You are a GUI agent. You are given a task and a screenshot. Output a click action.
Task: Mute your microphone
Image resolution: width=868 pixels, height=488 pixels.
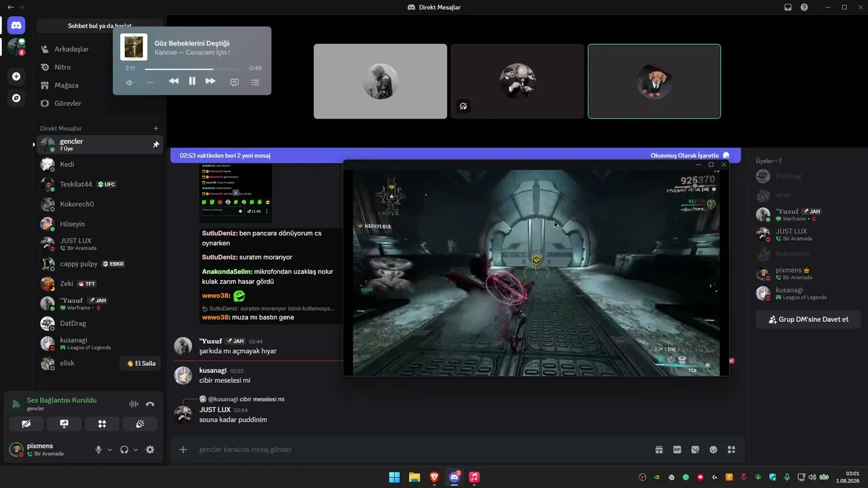point(98,449)
